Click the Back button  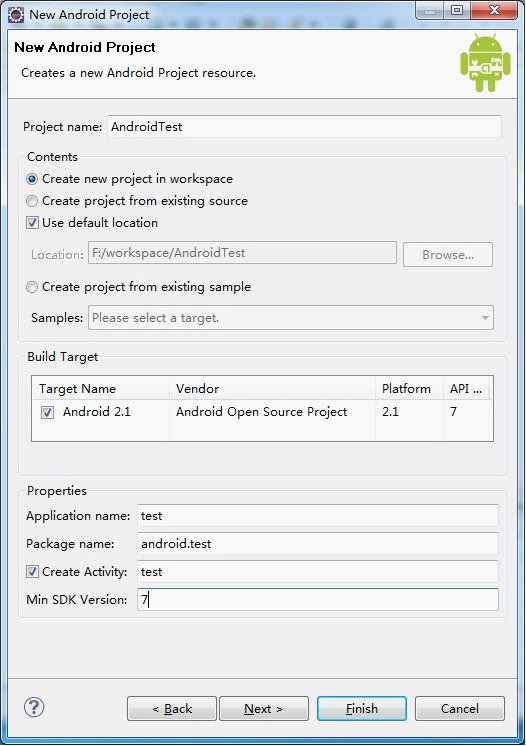coord(172,709)
